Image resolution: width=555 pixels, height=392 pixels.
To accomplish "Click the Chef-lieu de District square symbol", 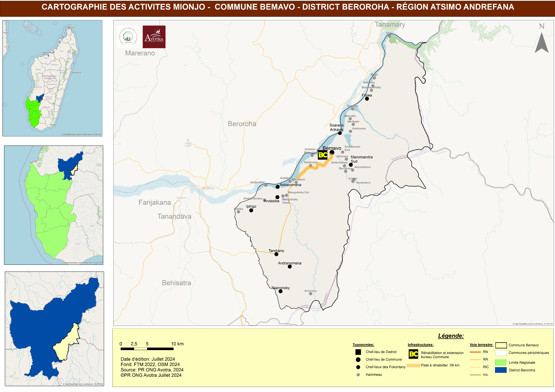I will pyautogui.click(x=358, y=352).
